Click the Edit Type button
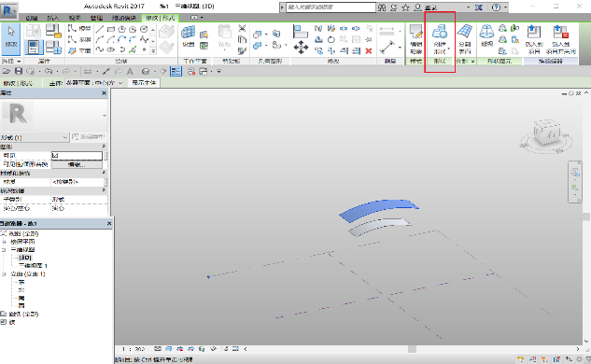This screenshot has height=364, width=591. [x=88, y=137]
